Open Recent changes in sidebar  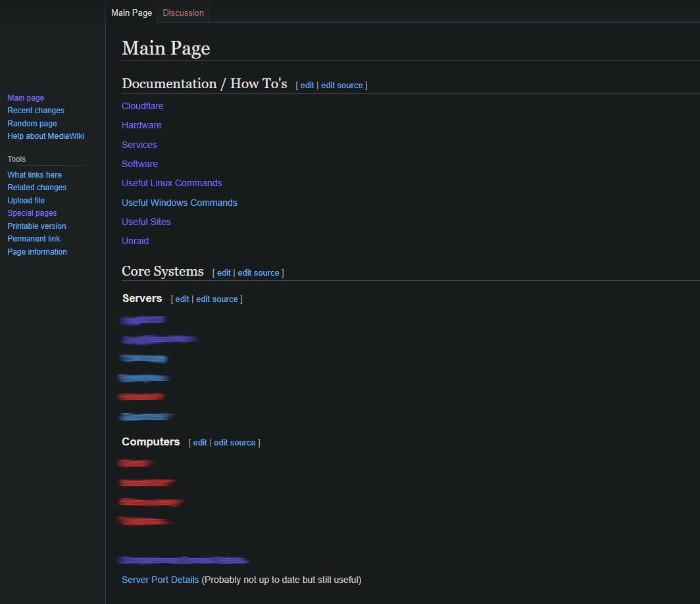(x=36, y=111)
